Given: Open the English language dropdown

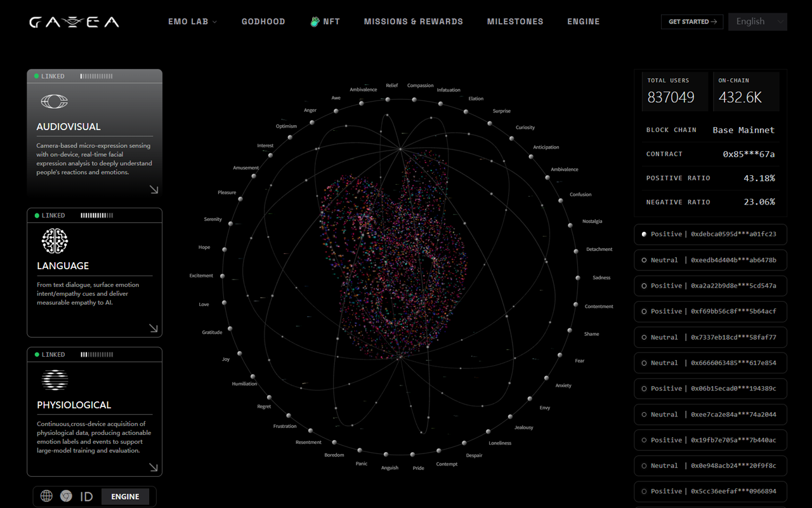Looking at the screenshot, I should [757, 22].
